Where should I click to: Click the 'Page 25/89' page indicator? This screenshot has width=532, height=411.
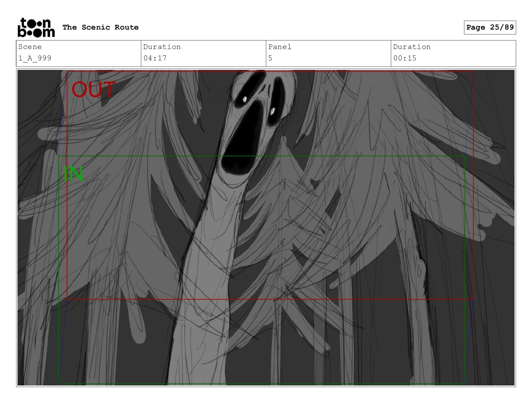[490, 27]
